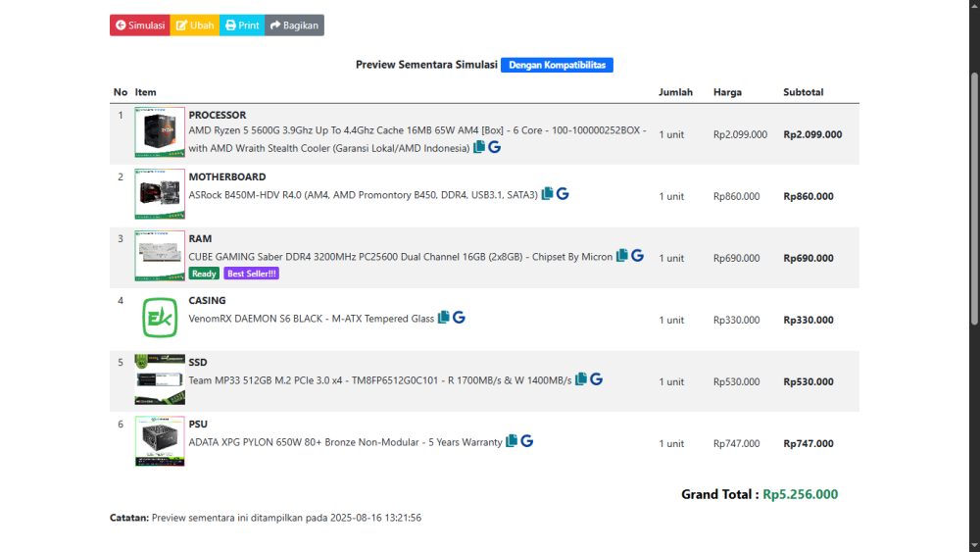Click the SSD category heading
Viewport: 980px width, 552px height.
click(198, 363)
